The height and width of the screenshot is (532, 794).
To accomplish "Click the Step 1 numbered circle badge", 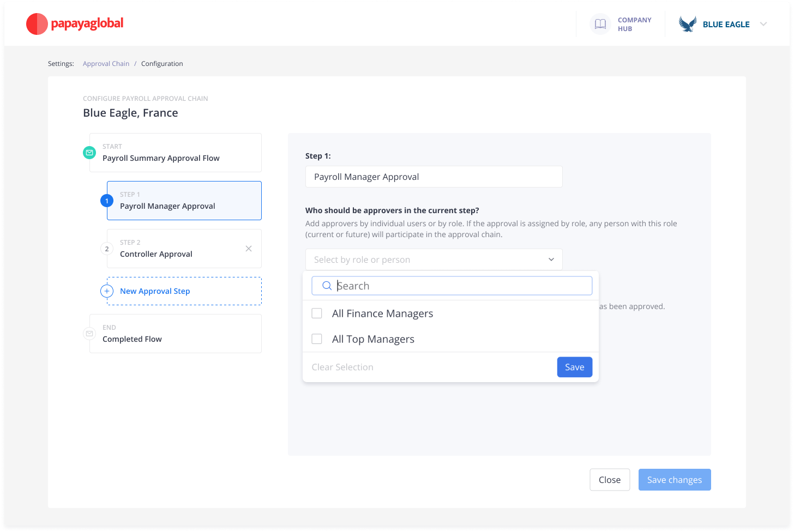I will [107, 201].
